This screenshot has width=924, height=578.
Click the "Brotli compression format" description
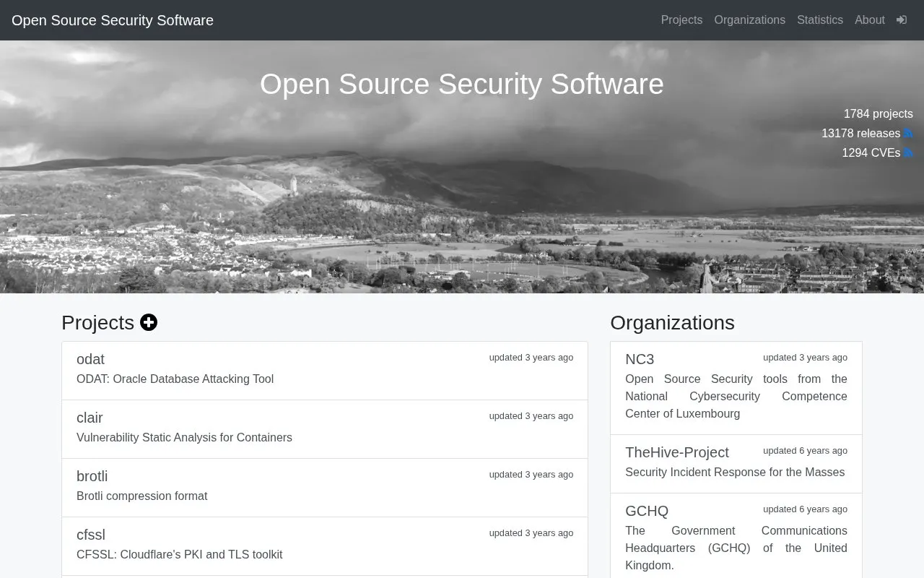pyautogui.click(x=141, y=496)
